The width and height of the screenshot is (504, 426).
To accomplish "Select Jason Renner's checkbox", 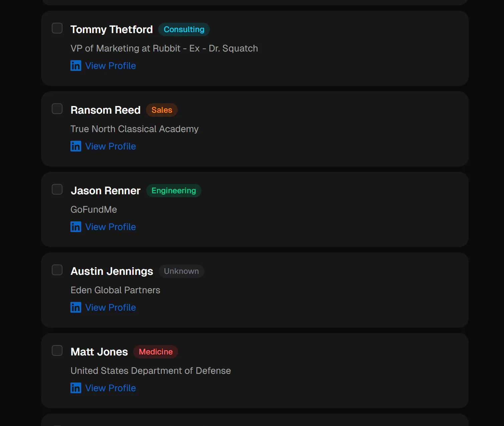I will coord(57,189).
